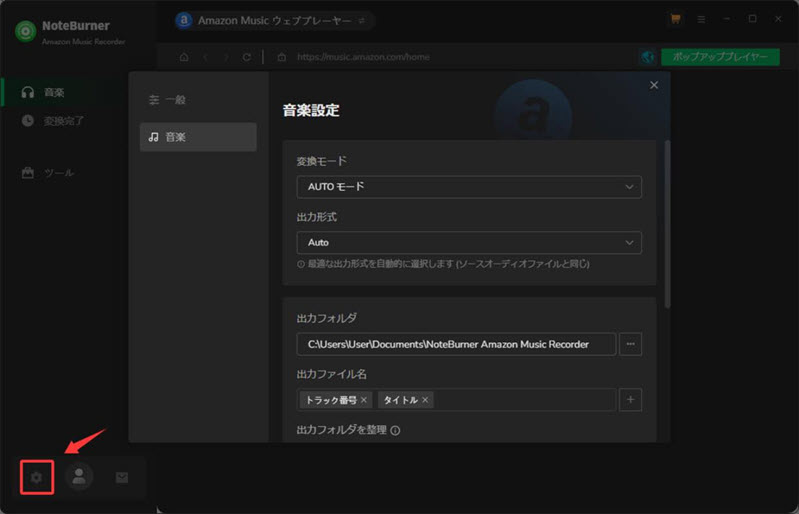Browse for output folder with ellipsis button
The height and width of the screenshot is (514, 799).
630,344
